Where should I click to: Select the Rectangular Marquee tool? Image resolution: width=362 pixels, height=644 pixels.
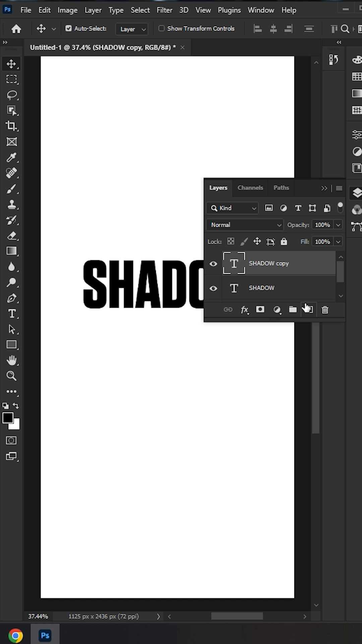coord(11,79)
